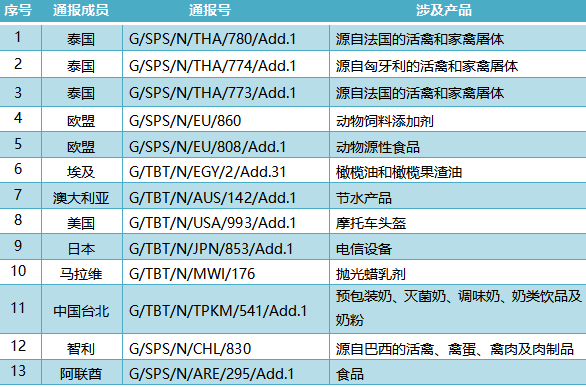586x387 pixels.
Task: Click product cell 动物饲料添加剂
Action: [x=385, y=121]
